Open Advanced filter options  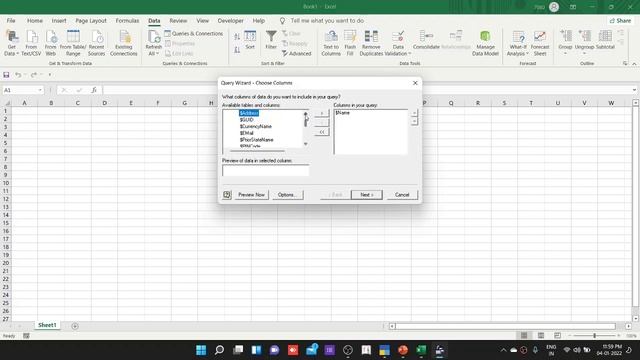(x=297, y=53)
